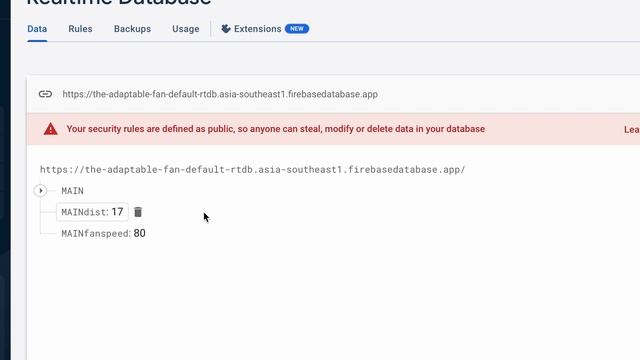This screenshot has width=640, height=360.
Task: Click the Extensions puzzle icon
Action: (226, 29)
